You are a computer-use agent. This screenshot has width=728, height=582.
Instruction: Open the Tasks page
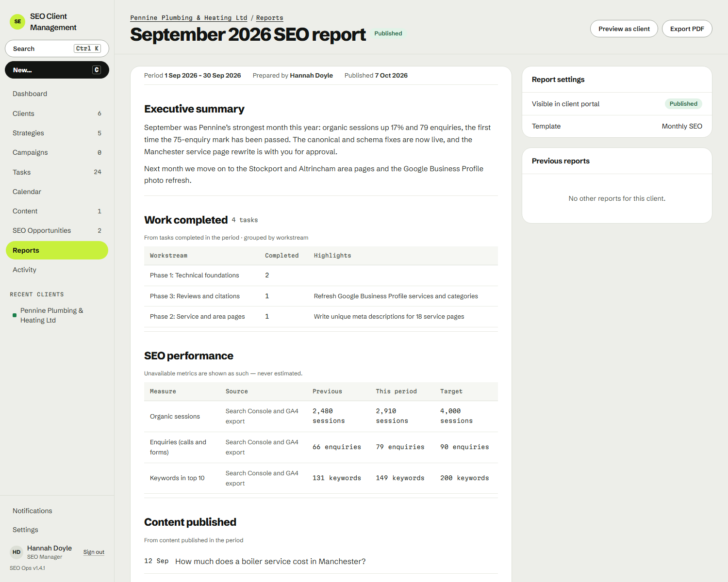57,172
